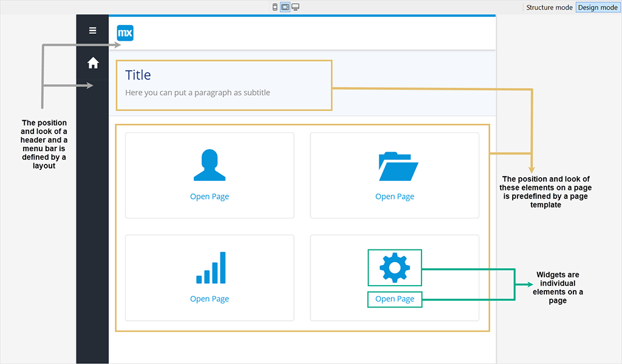
Task: Click the Home icon in the sidebar
Action: [x=93, y=62]
